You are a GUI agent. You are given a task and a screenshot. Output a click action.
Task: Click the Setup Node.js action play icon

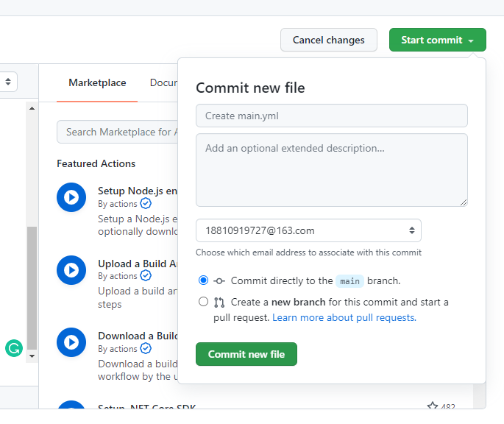click(x=71, y=197)
